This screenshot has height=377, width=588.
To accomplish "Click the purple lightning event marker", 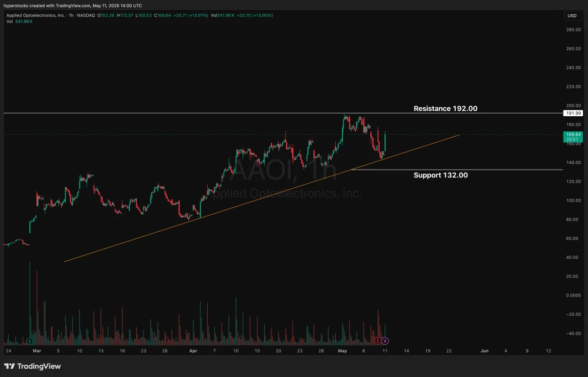I will click(385, 340).
